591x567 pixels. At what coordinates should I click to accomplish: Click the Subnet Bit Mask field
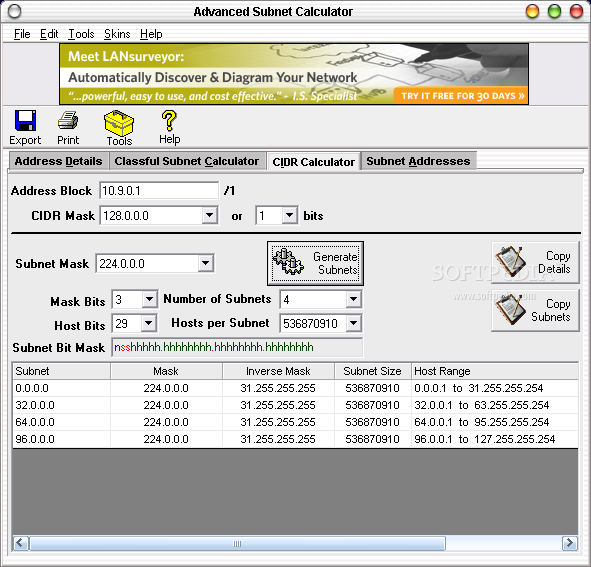tap(237, 347)
